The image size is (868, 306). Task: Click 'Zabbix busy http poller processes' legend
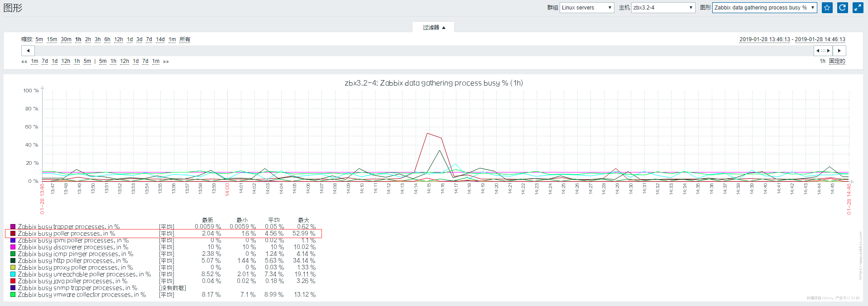[73, 261]
